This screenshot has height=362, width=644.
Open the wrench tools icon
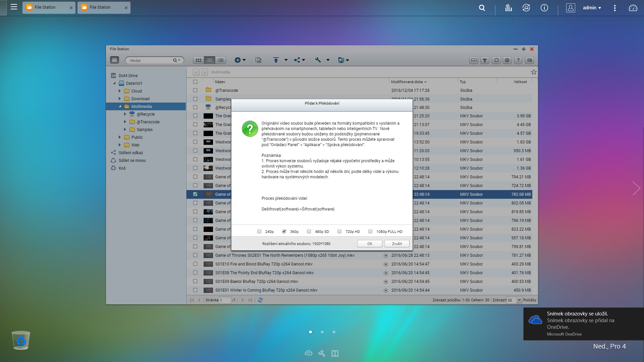[318, 60]
